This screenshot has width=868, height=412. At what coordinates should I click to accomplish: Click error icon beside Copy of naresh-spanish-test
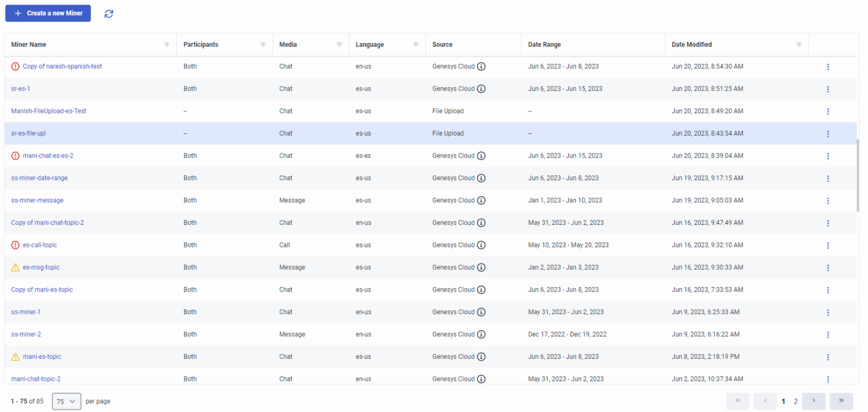[15, 66]
